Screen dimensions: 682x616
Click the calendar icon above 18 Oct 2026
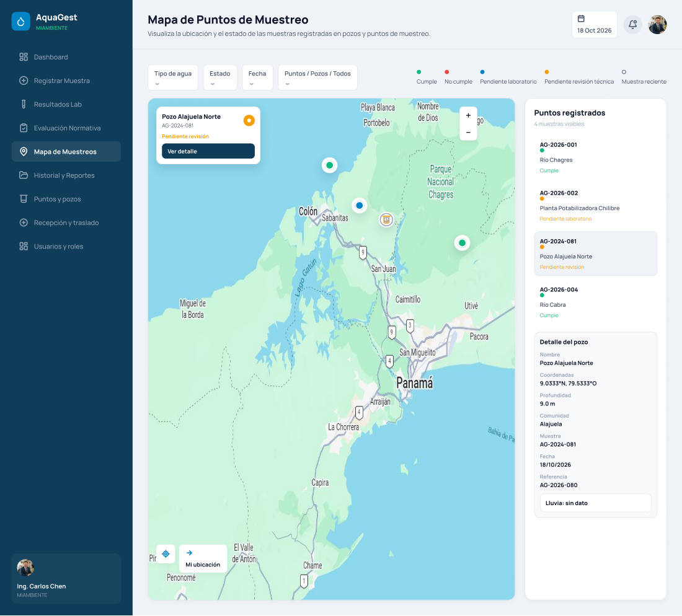pos(581,19)
